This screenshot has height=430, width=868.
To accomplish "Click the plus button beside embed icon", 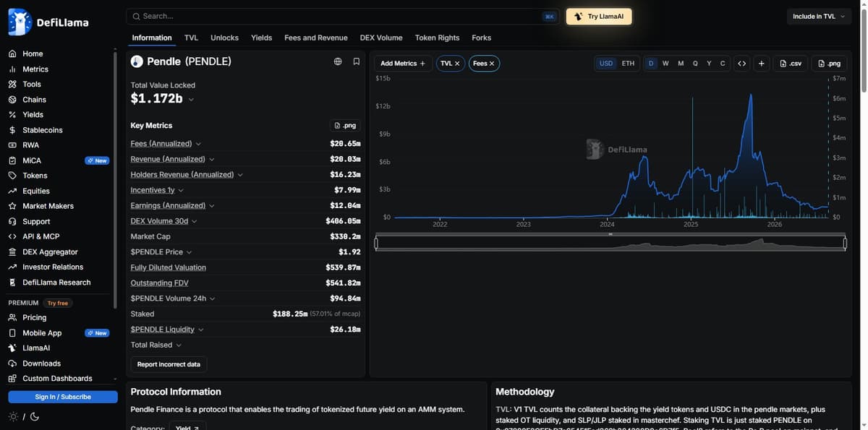I will (761, 64).
